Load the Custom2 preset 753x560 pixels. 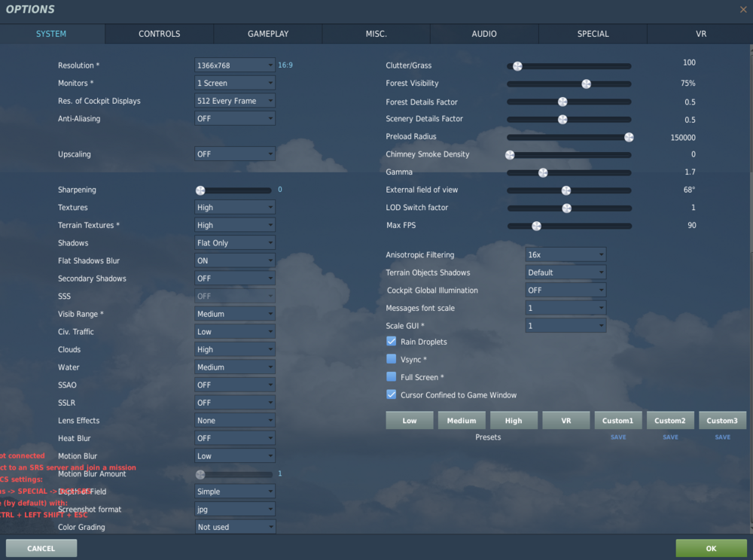tap(670, 420)
